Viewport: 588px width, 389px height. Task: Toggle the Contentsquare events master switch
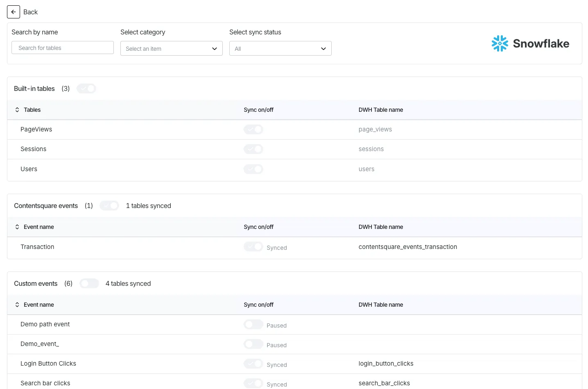pyautogui.click(x=109, y=206)
